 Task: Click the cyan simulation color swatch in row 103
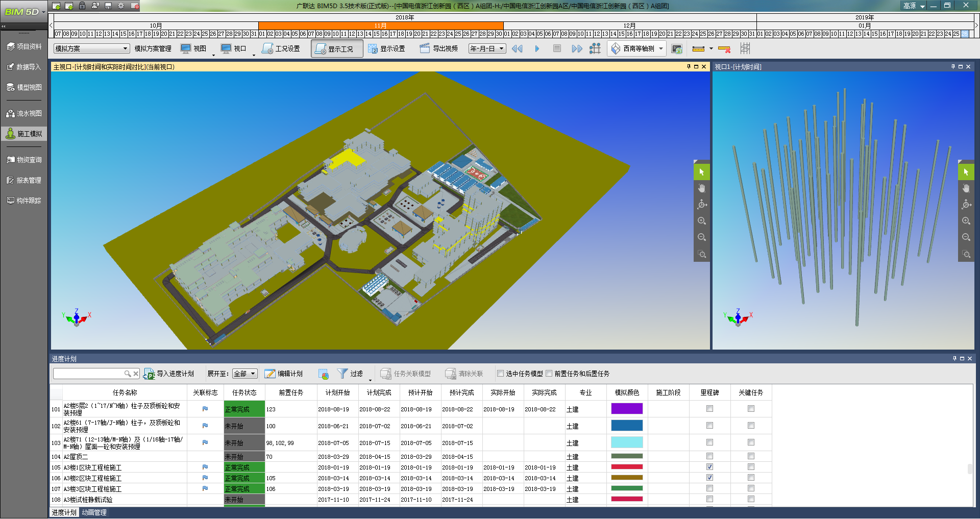pos(627,442)
